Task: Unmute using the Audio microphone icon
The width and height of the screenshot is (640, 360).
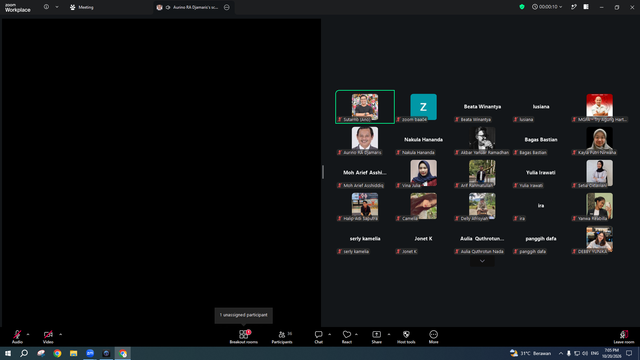Action: point(17,334)
